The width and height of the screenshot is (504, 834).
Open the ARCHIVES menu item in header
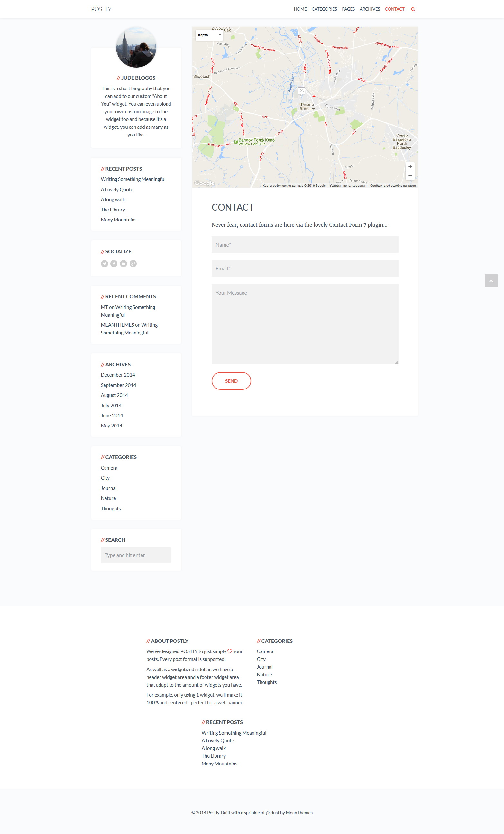click(x=369, y=9)
